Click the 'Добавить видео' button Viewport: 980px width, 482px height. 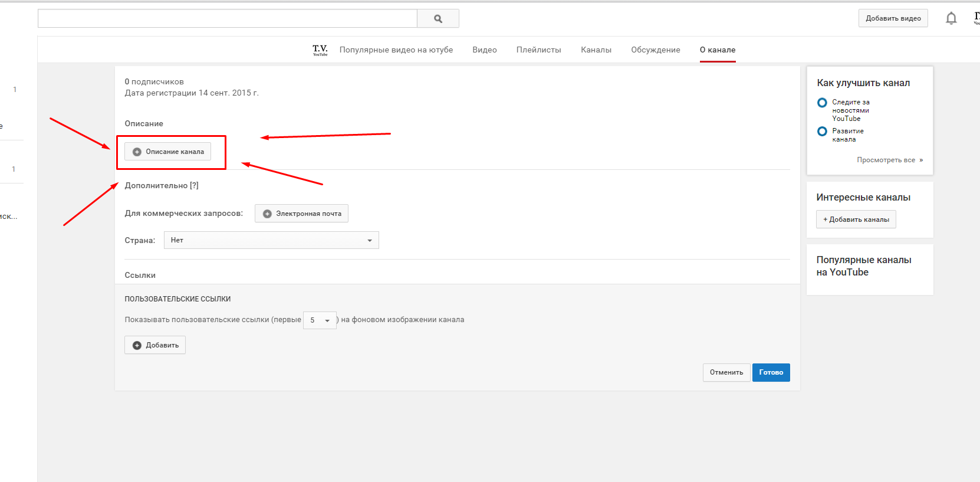coord(893,18)
